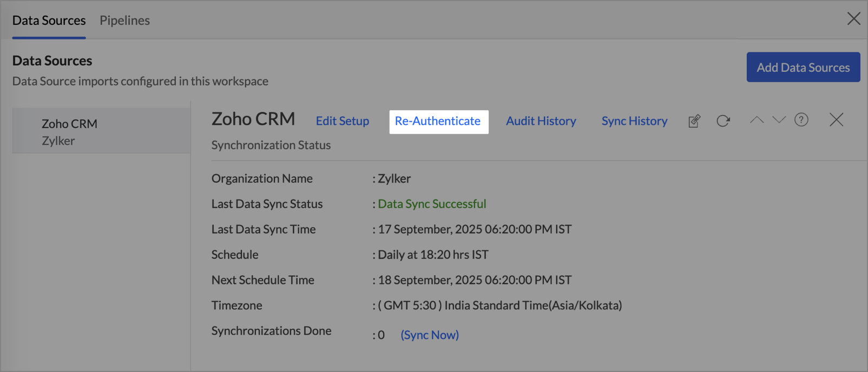The width and height of the screenshot is (868, 372).
Task: Trigger the Sync Now link
Action: (x=430, y=335)
